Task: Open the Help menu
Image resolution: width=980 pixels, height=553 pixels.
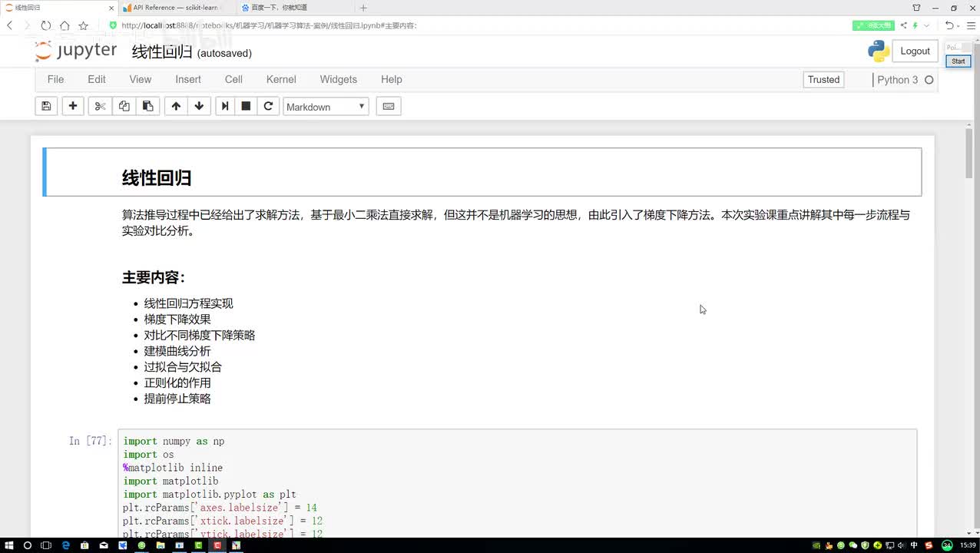Action: pos(392,79)
